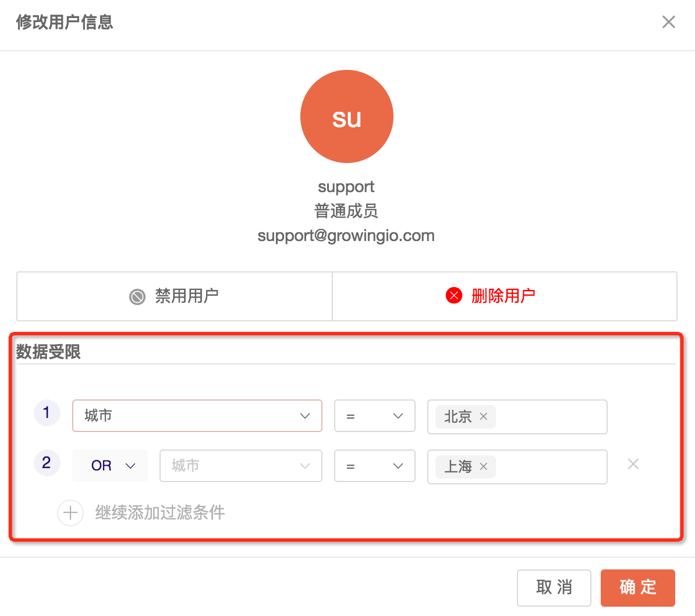The image size is (695, 616).
Task: Open the disabled 城市 dropdown in row two
Action: pyautogui.click(x=240, y=466)
